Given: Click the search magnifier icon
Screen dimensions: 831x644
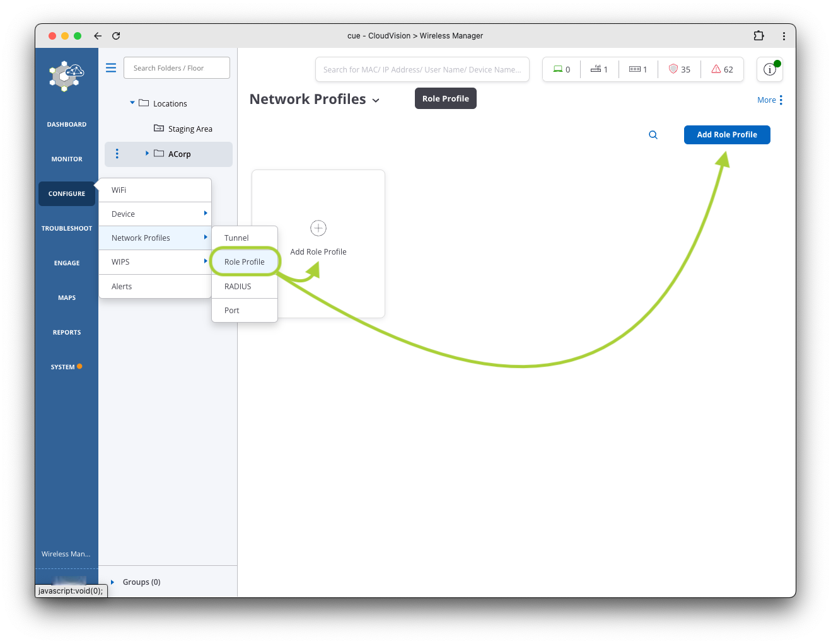Looking at the screenshot, I should point(653,135).
